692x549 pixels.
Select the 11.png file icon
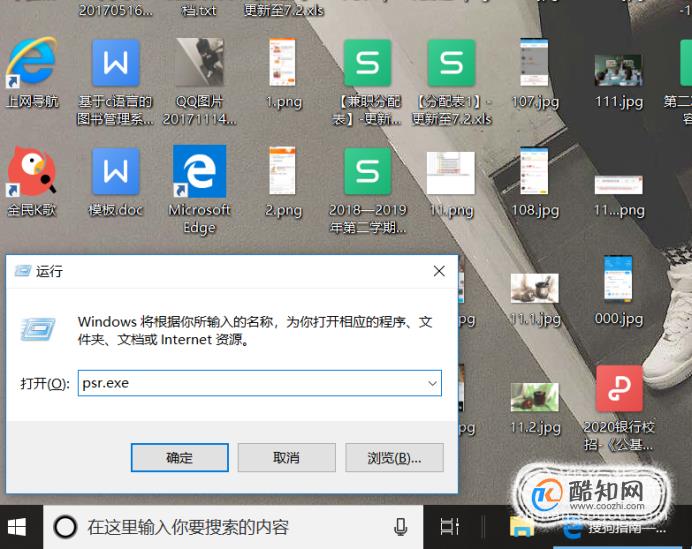[451, 173]
